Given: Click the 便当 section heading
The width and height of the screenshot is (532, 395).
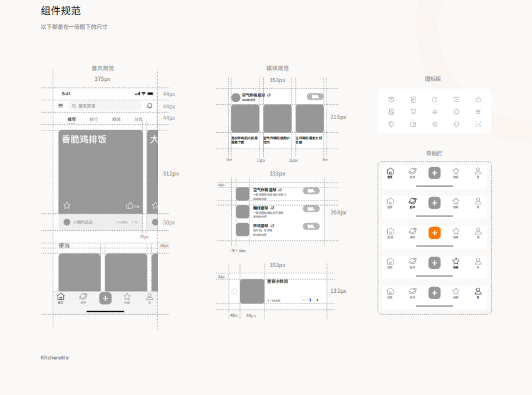Looking at the screenshot, I should [x=64, y=246].
